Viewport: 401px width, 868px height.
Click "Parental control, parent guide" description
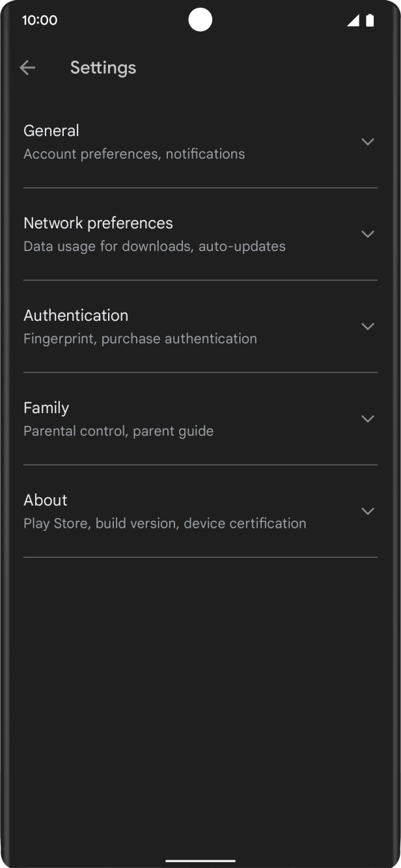pyautogui.click(x=118, y=431)
